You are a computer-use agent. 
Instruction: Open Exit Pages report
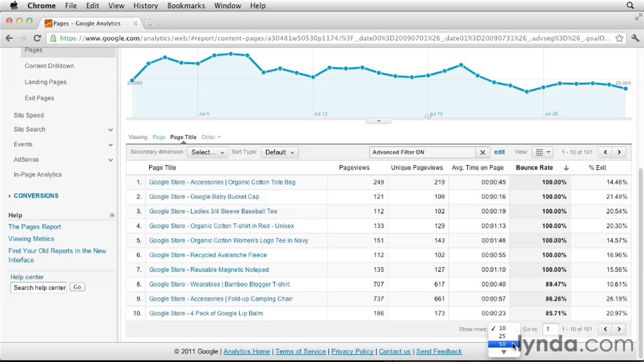pyautogui.click(x=39, y=98)
